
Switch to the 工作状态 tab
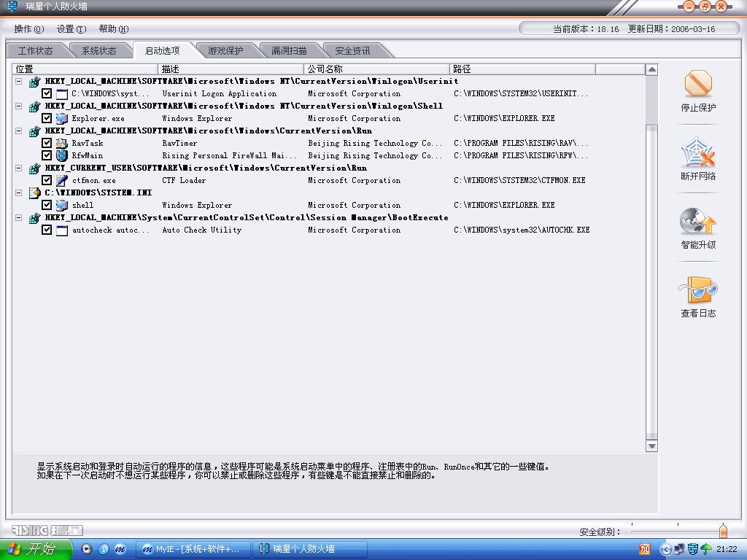(x=36, y=50)
